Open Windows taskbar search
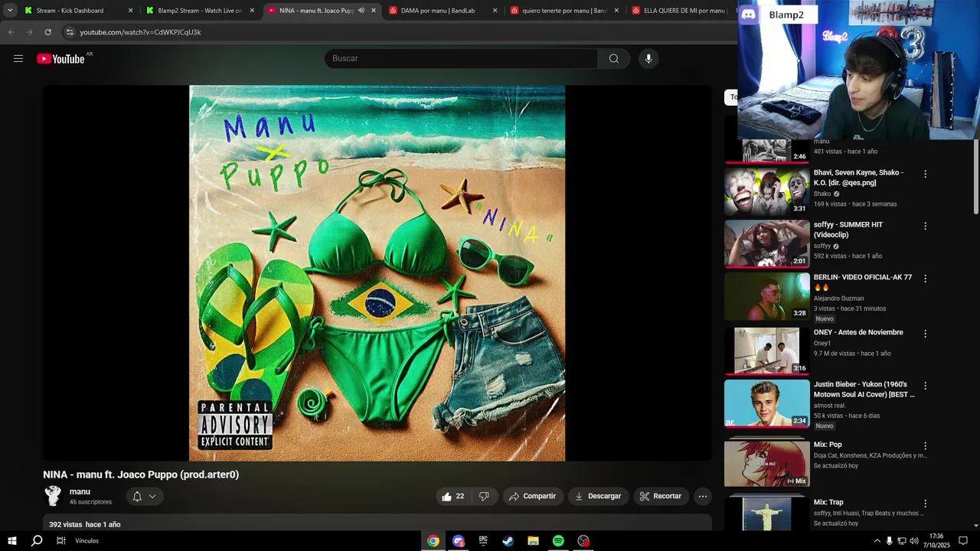This screenshot has height=551, width=980. pyautogui.click(x=37, y=541)
